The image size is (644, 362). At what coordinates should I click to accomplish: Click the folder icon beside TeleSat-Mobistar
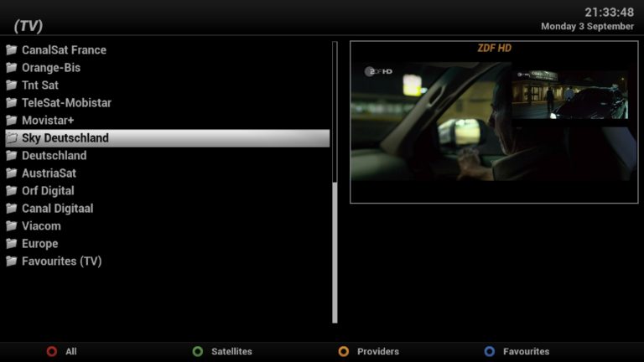(12, 103)
